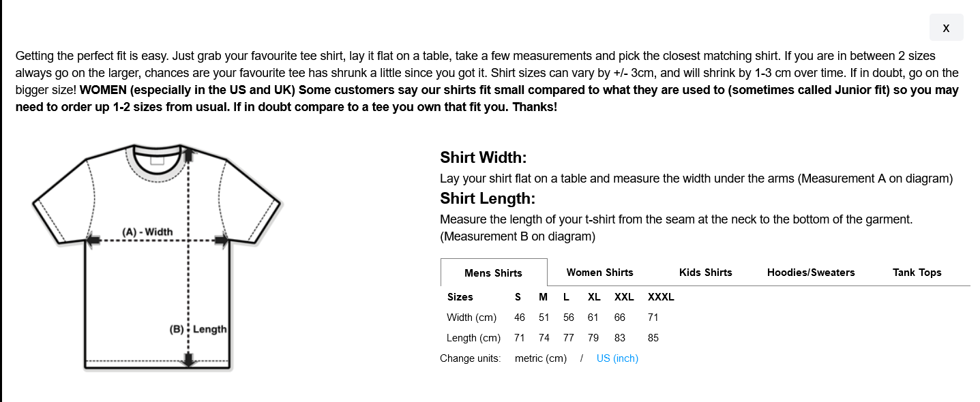
Task: Click the (A) - Width label on diagram
Action: click(x=147, y=232)
